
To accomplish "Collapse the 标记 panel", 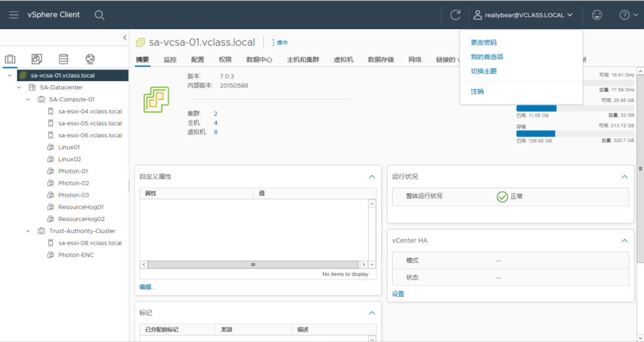I will 371,313.
